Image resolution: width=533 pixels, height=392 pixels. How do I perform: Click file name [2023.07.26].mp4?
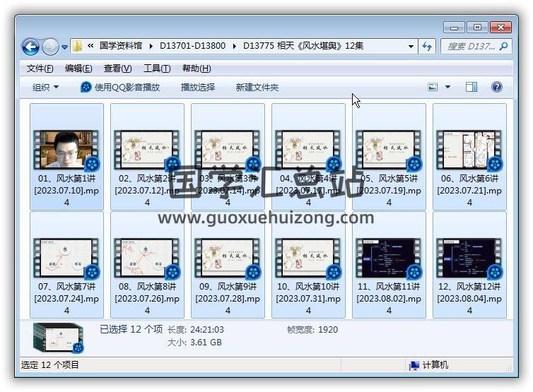pos(147,304)
